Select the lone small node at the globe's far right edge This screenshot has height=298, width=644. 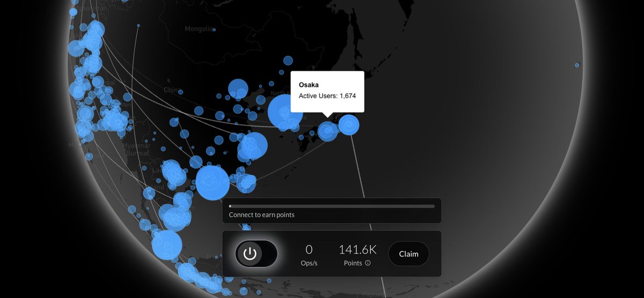click(577, 65)
